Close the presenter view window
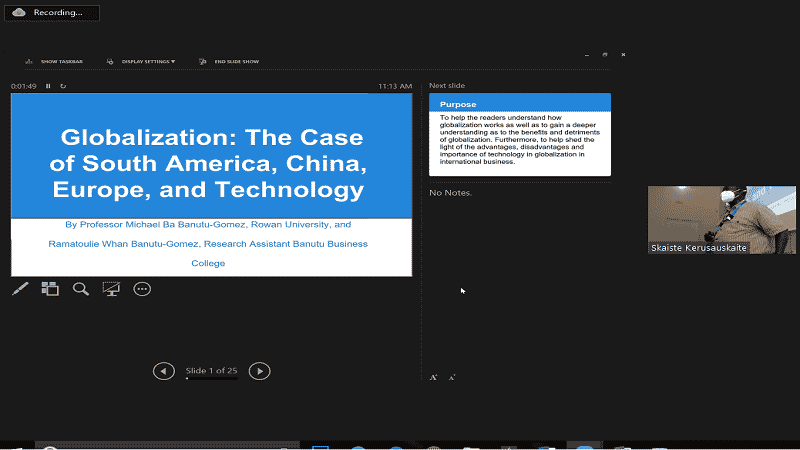 [x=623, y=55]
